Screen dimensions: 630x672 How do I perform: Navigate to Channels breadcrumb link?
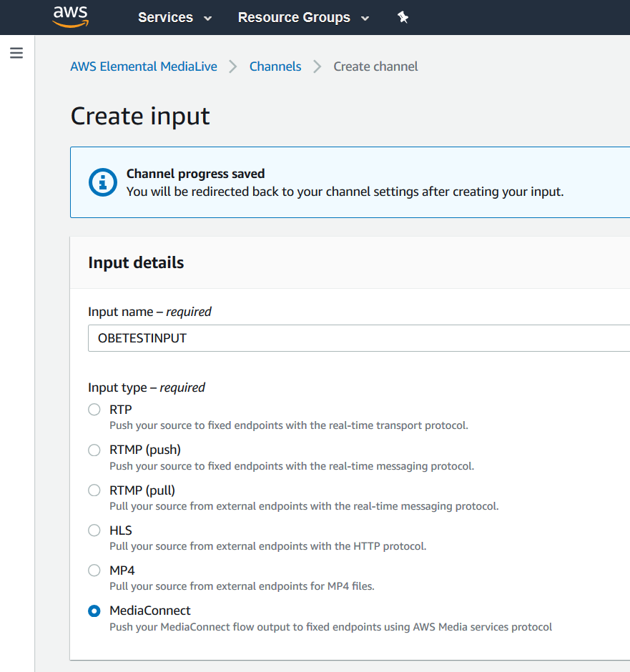[275, 66]
